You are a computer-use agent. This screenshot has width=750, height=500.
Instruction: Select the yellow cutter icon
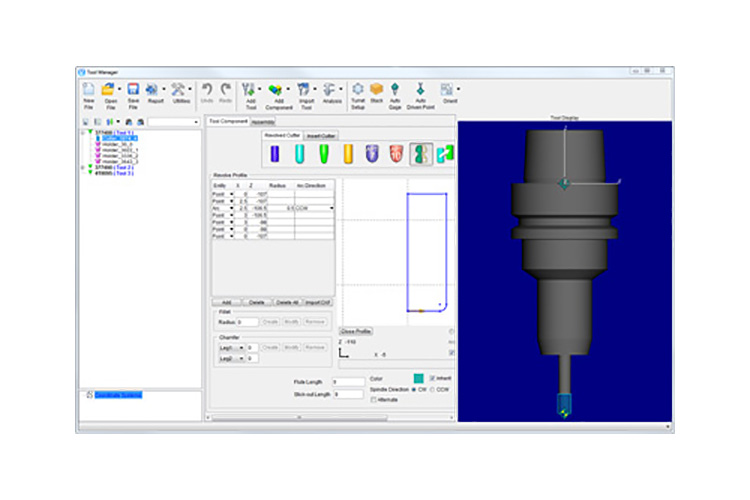[348, 154]
